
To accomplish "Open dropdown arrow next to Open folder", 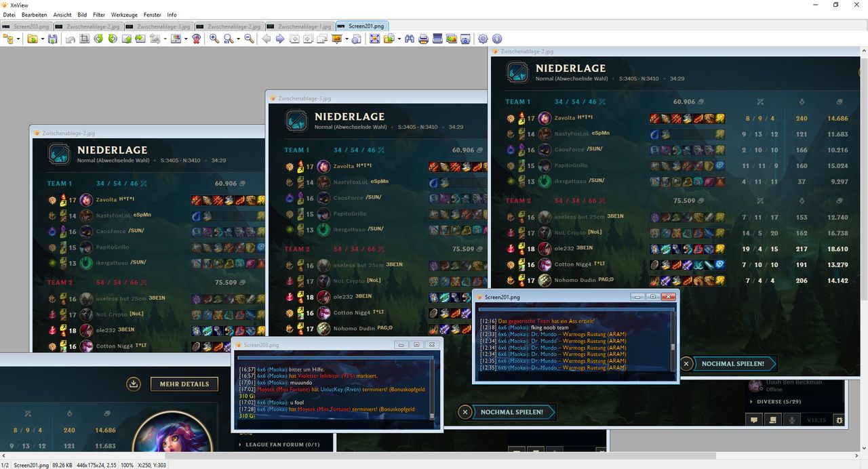I will tap(42, 39).
